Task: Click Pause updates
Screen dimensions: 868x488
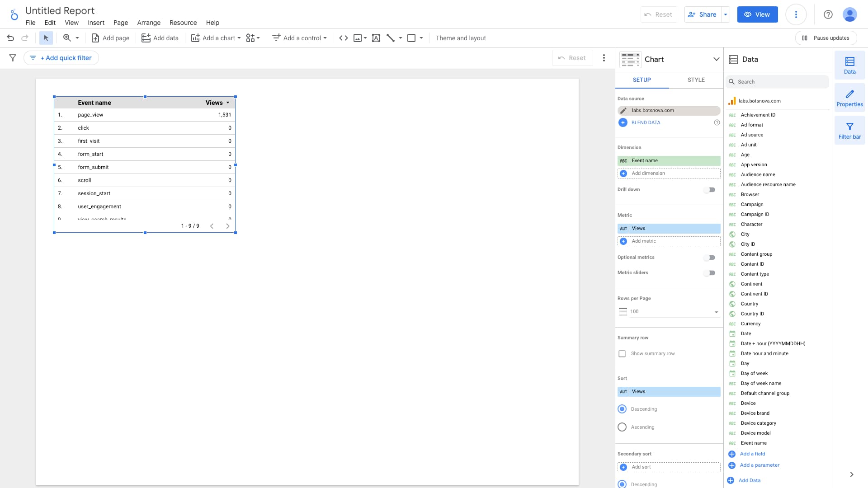Action: 826,38
